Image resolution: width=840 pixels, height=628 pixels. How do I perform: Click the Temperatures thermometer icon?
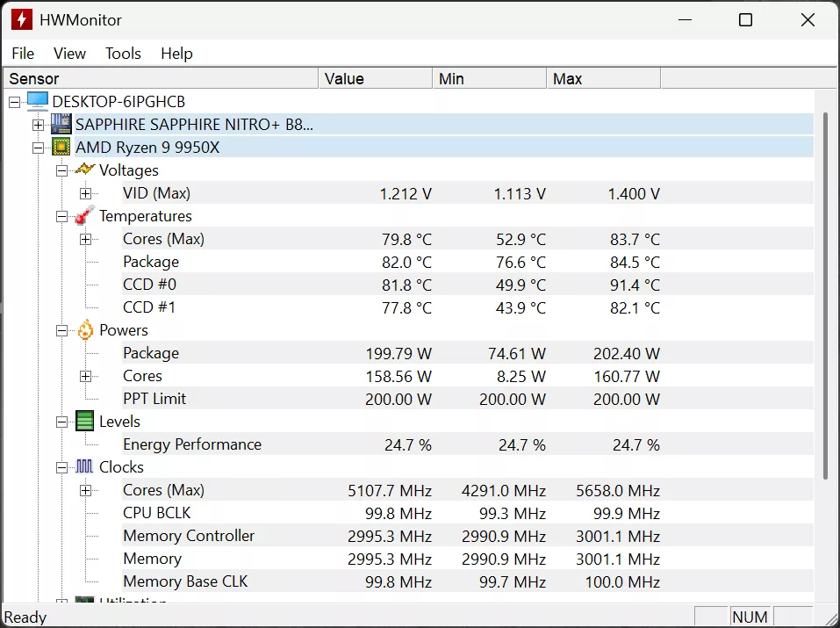click(84, 215)
